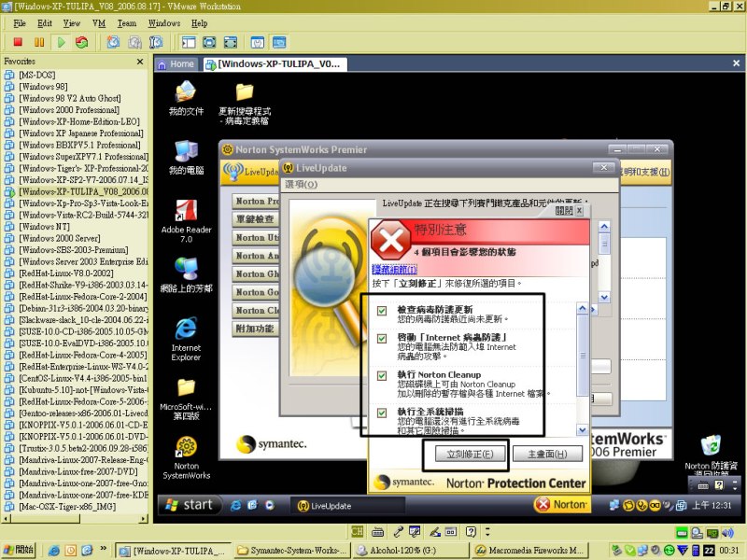Screen dimensions: 747x560
Task: Click the Summary view toolbar icon
Action: 258,42
